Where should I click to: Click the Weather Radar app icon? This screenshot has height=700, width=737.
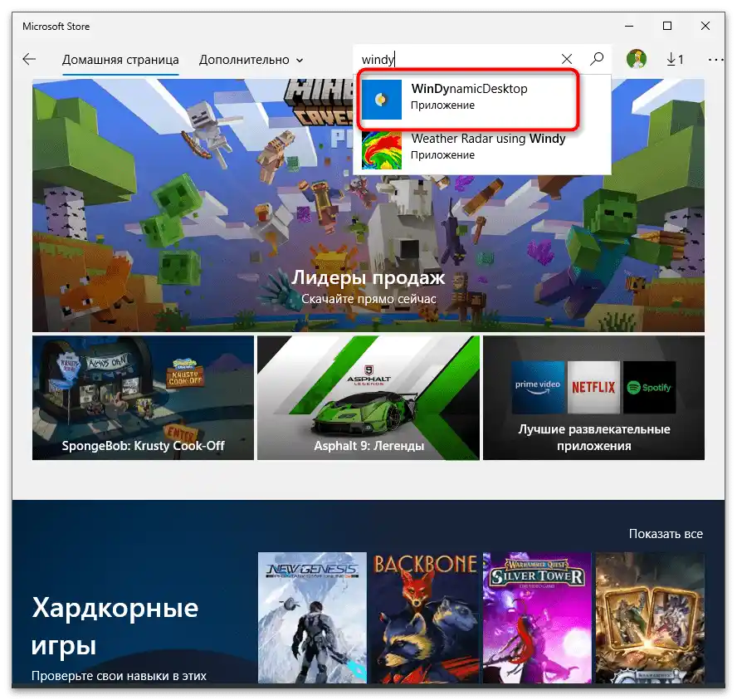(382, 149)
